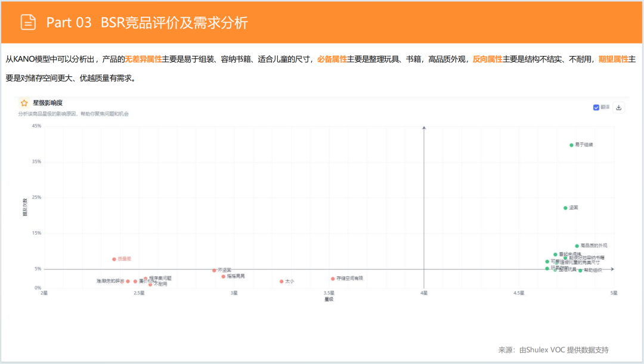This screenshot has height=364, width=644.
Task: Expand the 能很好地容纳书籍 point label
Action: tap(565, 258)
